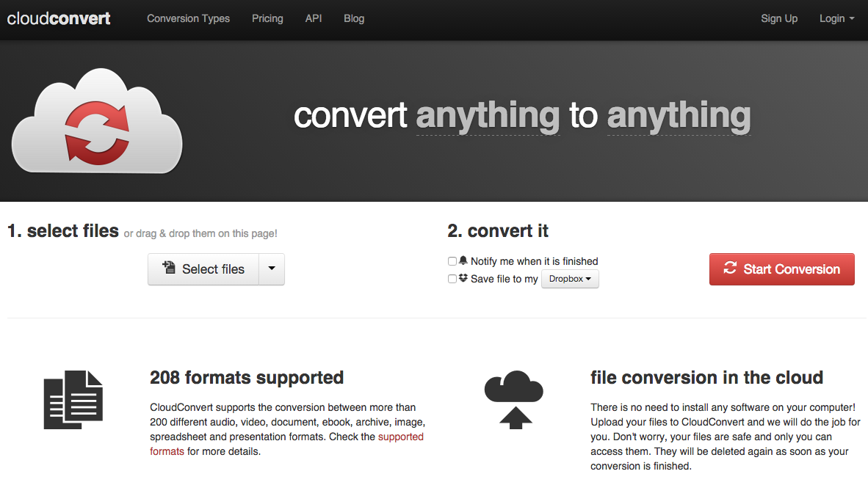Screen dimensions: 868x485
Task: Open the Select files source dropdown arrow
Action: tap(272, 269)
